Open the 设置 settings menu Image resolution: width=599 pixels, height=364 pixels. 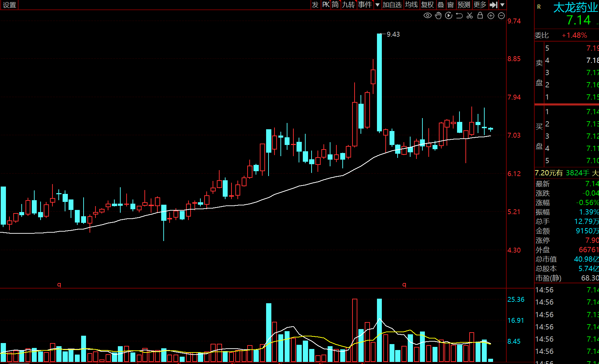coord(9,5)
